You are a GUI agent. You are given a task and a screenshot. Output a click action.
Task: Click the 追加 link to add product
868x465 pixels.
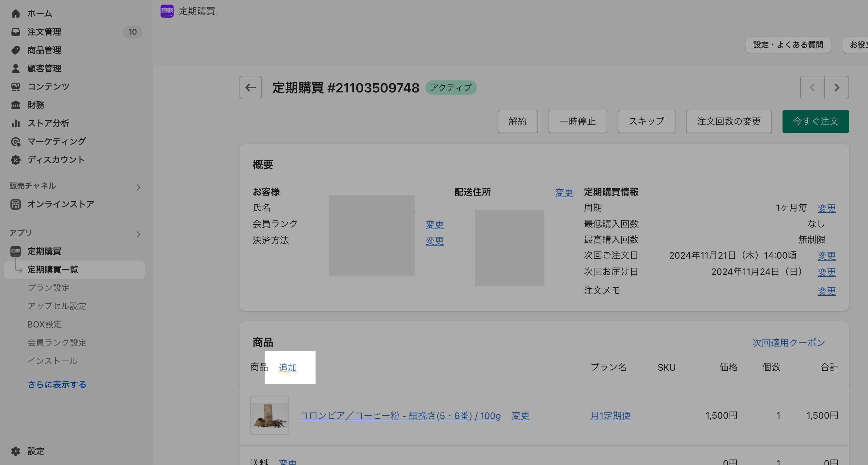[287, 368]
